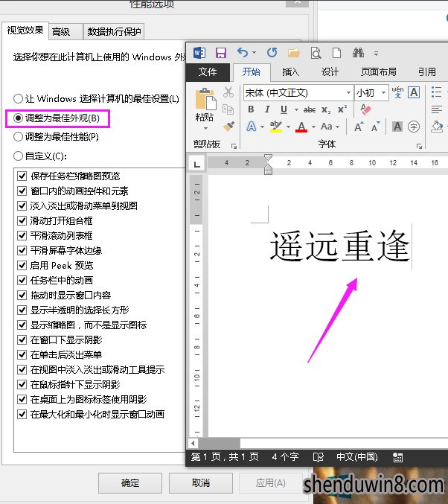Click the binoculars find icon

coord(358,52)
